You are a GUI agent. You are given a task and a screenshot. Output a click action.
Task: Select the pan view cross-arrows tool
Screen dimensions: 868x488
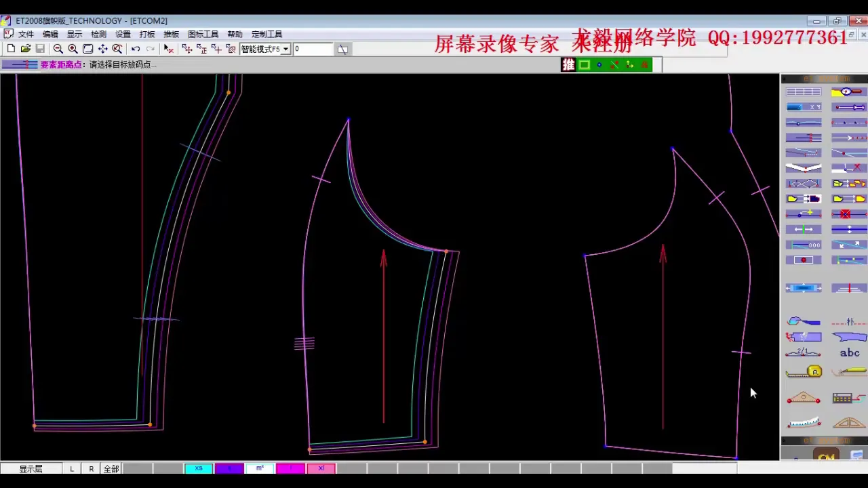tap(103, 49)
